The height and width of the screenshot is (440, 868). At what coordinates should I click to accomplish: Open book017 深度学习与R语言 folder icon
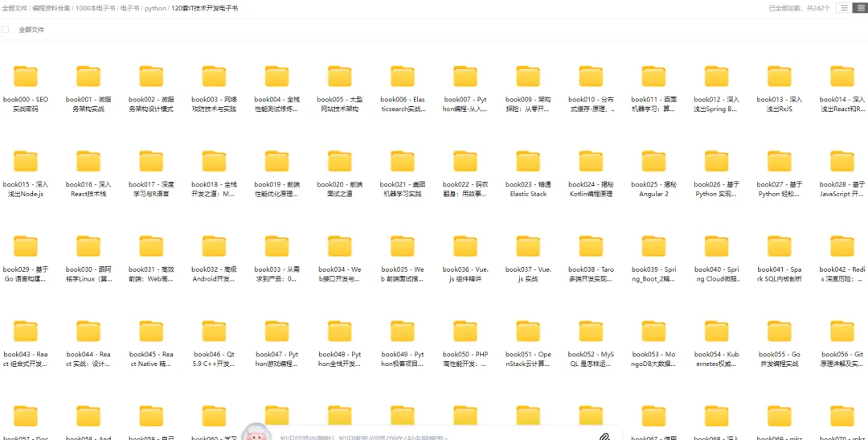pyautogui.click(x=151, y=161)
